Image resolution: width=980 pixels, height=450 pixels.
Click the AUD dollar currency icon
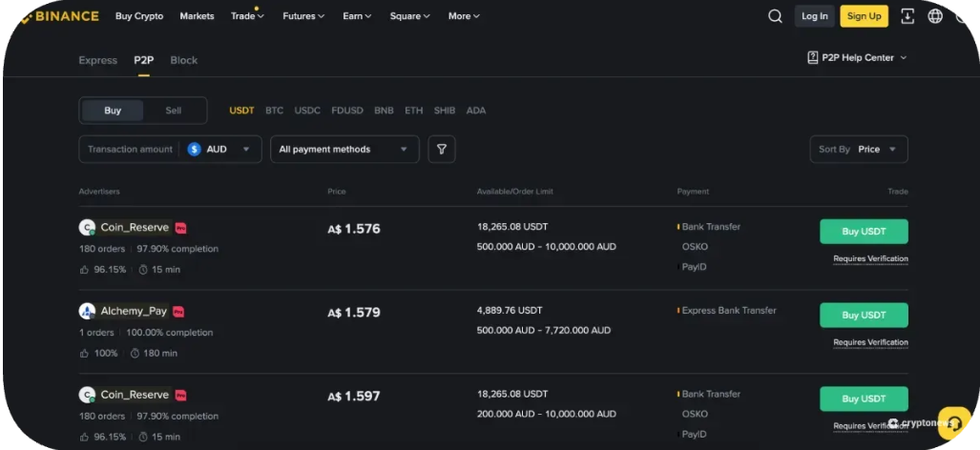click(195, 149)
